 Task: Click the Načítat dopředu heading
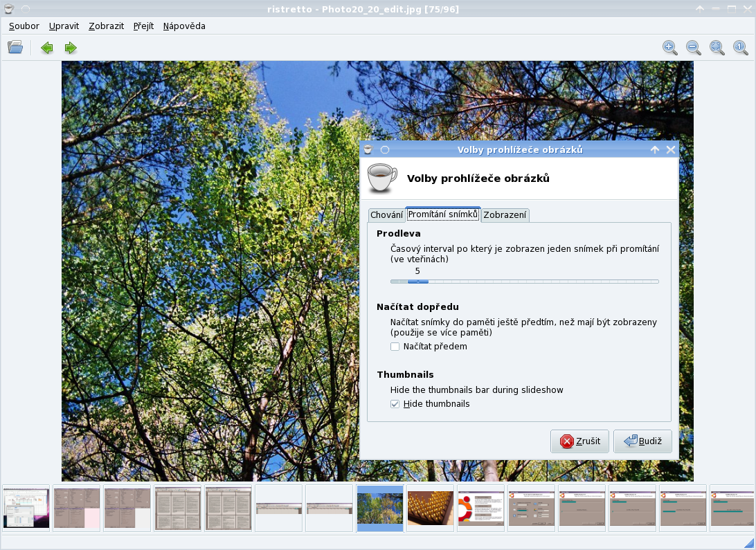click(417, 306)
